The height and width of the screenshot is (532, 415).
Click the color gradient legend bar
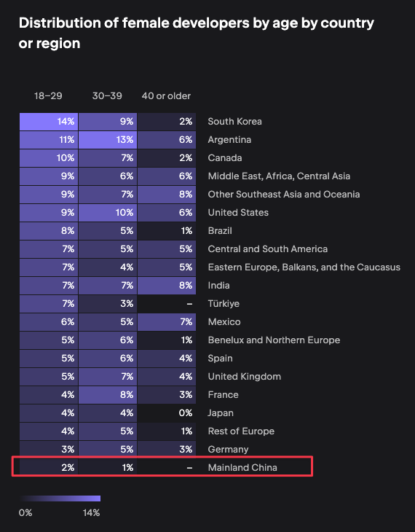coord(60,498)
